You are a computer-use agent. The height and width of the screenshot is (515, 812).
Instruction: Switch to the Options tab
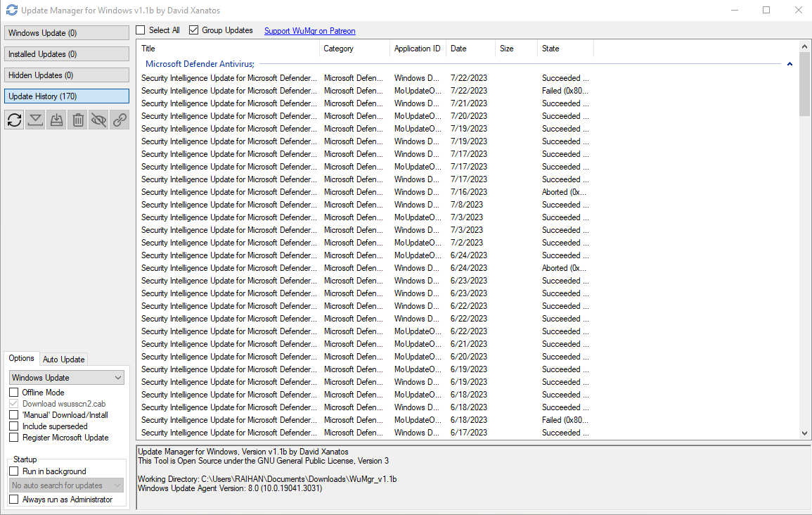pyautogui.click(x=21, y=358)
